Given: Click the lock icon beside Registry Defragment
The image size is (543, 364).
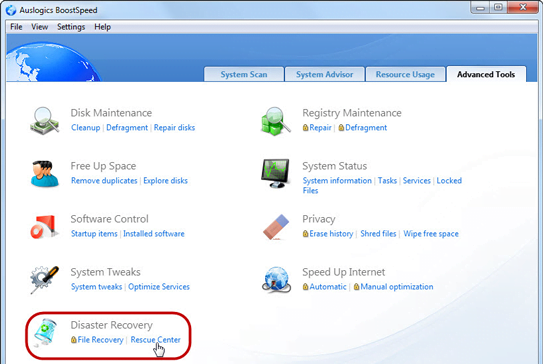Looking at the screenshot, I should pyautogui.click(x=341, y=127).
